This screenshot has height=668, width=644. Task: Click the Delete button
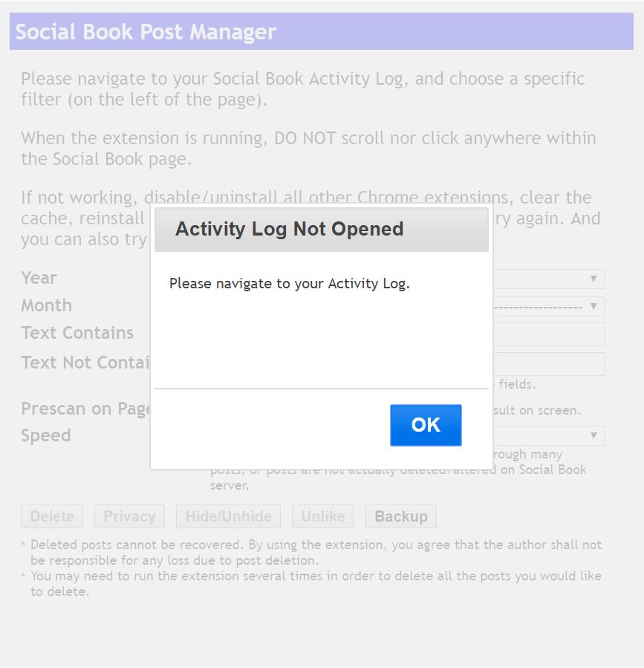52,516
